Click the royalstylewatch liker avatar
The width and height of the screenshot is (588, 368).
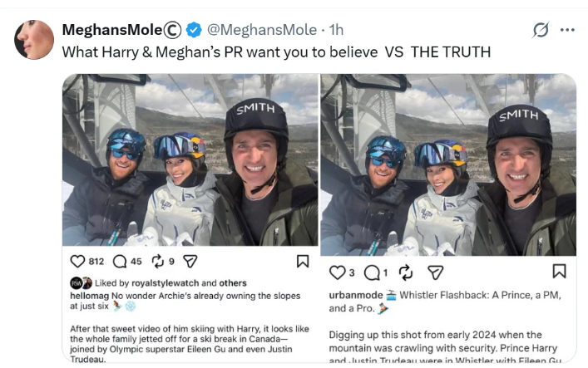pos(76,282)
